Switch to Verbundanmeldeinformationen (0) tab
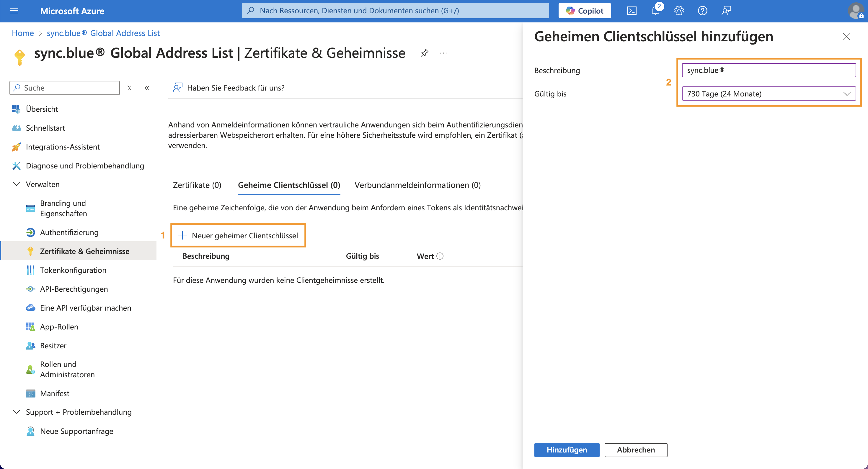868x469 pixels. (x=417, y=185)
